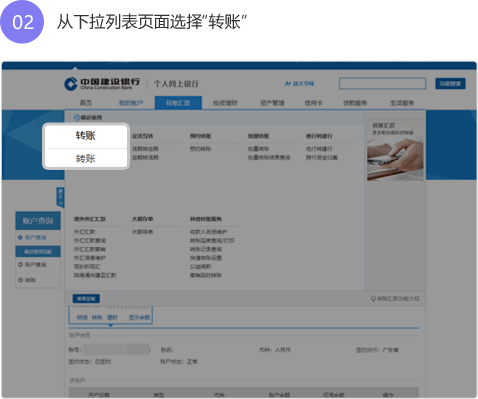Open the 大额存单 link
This screenshot has width=478, height=399.
[x=142, y=232]
